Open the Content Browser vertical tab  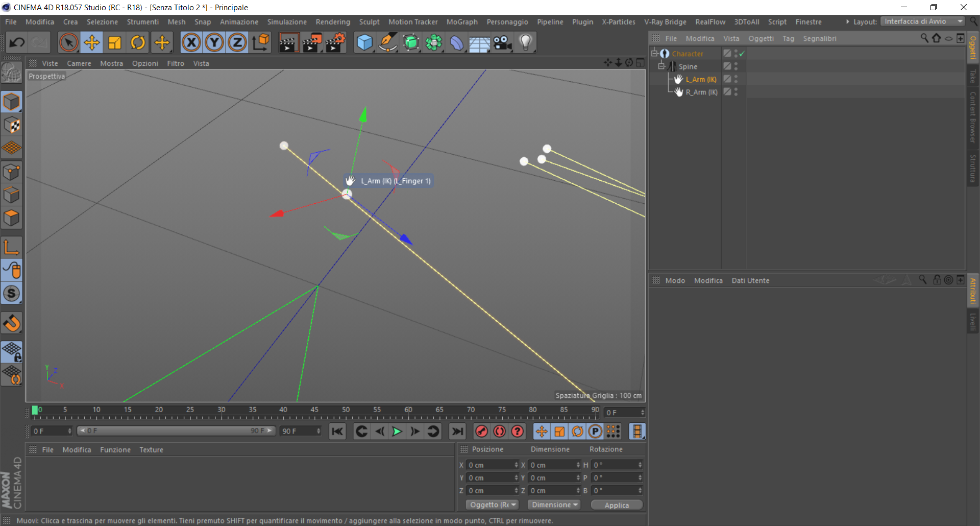click(973, 117)
